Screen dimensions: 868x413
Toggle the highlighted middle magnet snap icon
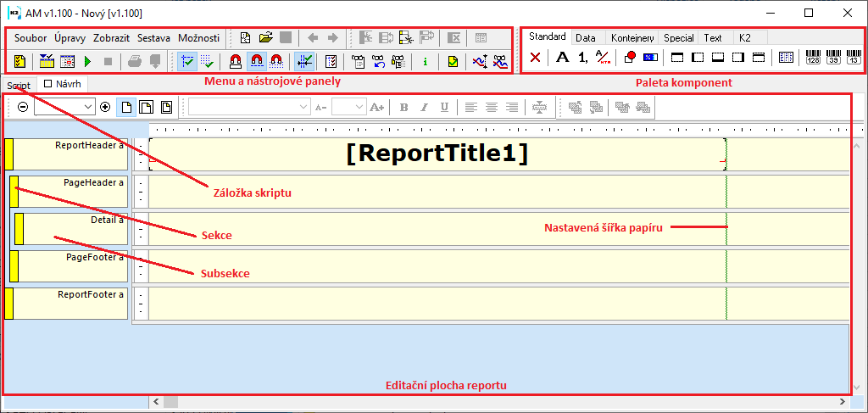click(256, 61)
